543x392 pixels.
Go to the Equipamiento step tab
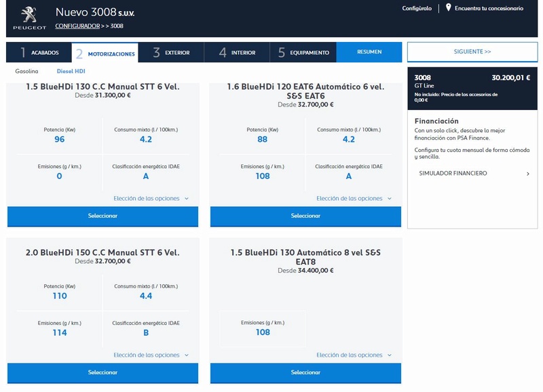pos(303,53)
